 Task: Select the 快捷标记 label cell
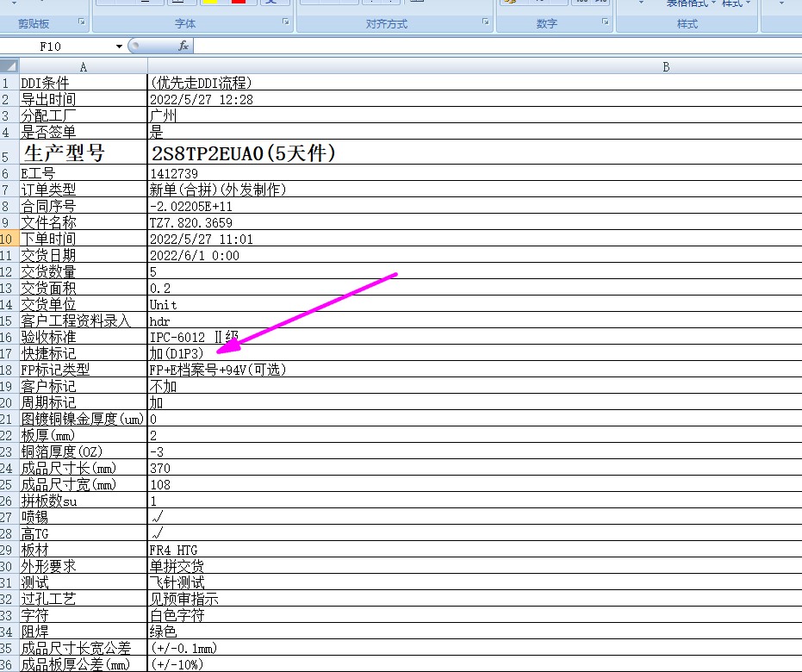[84, 353]
